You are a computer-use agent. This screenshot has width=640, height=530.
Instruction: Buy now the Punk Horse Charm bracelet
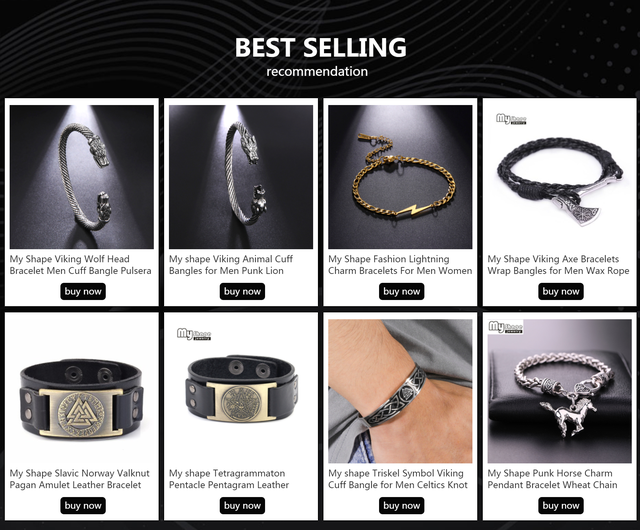pyautogui.click(x=561, y=506)
